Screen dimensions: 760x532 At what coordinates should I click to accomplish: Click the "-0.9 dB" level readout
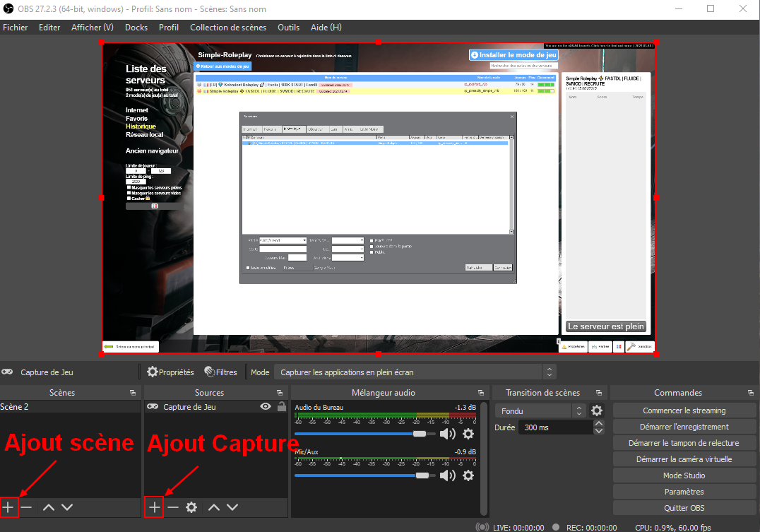tap(465, 452)
